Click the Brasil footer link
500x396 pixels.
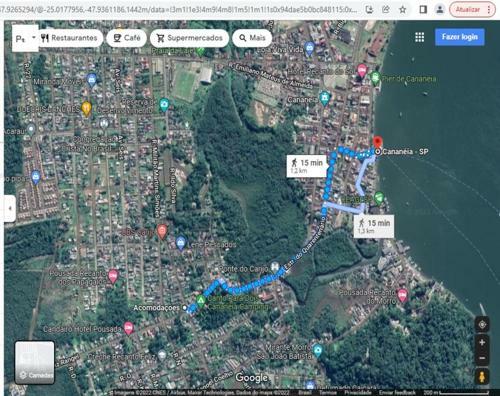click(305, 393)
